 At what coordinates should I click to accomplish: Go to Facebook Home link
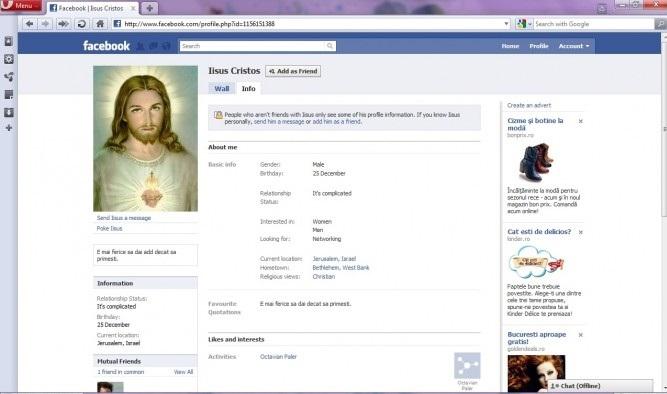(510, 46)
